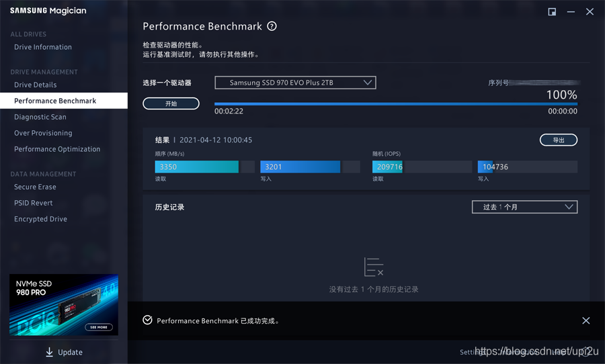
Task: Click SEE MORE on the 980 PRO ad
Action: [x=99, y=327]
